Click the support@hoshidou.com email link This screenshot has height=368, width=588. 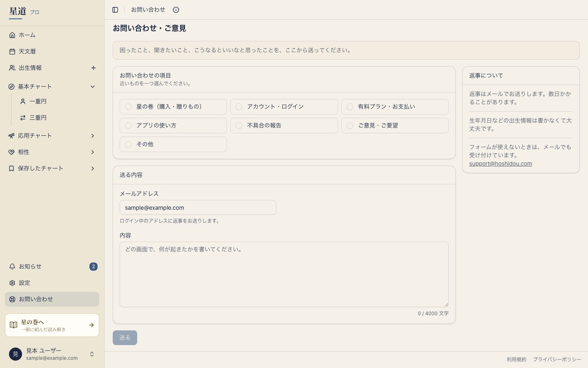(501, 164)
